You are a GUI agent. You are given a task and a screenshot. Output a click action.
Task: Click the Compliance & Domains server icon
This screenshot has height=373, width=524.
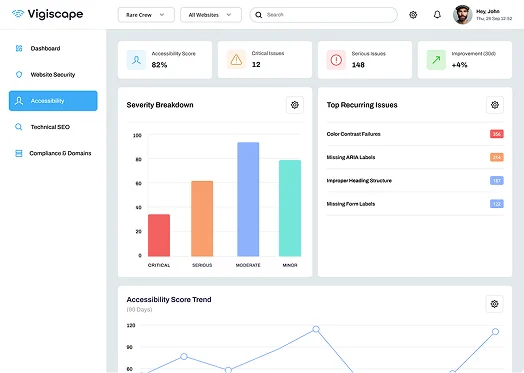coord(19,153)
